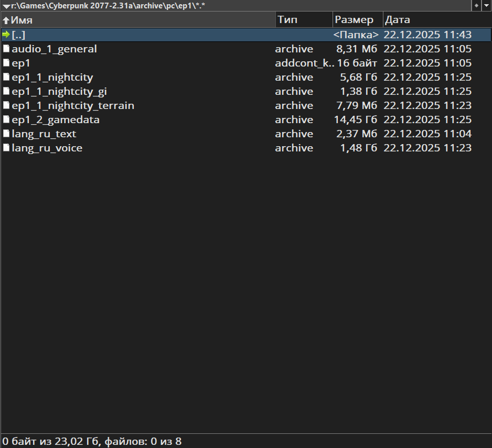Sort files by the Размер column header
Image resolution: width=492 pixels, height=448 pixels.
[x=354, y=20]
